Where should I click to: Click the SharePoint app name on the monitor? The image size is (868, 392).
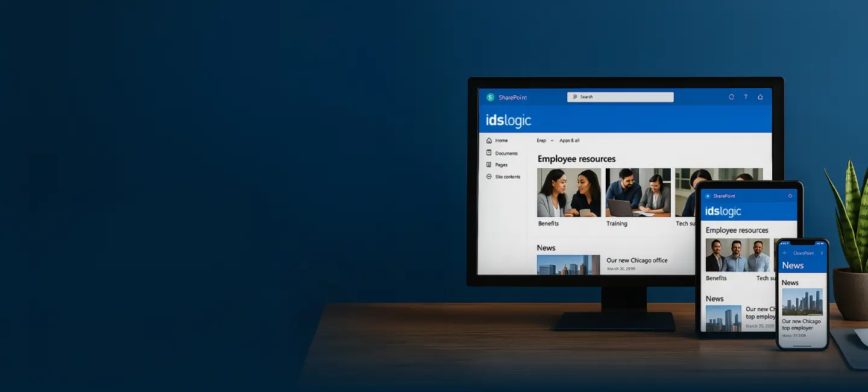(513, 98)
